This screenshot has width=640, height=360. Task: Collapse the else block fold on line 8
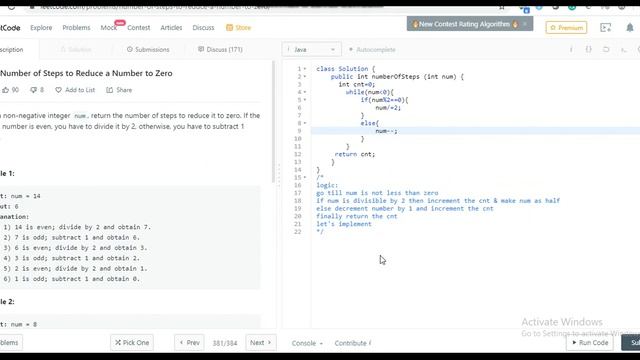(305, 123)
